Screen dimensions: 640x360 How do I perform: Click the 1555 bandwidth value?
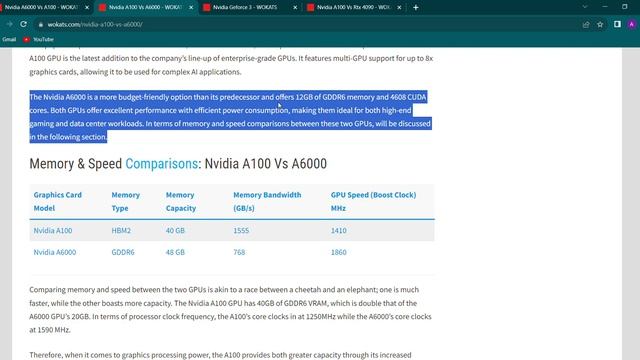241,230
